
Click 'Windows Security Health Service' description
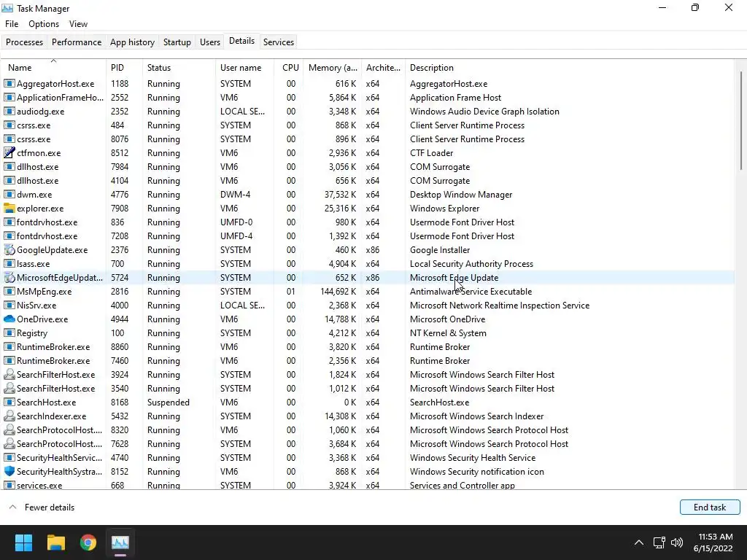coord(473,457)
